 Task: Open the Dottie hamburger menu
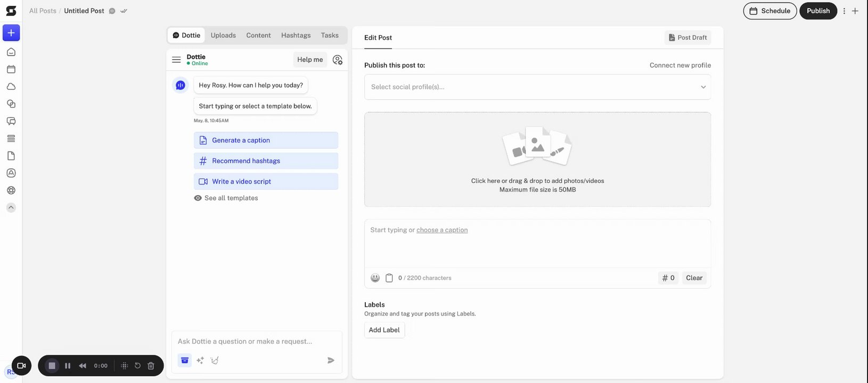click(176, 60)
